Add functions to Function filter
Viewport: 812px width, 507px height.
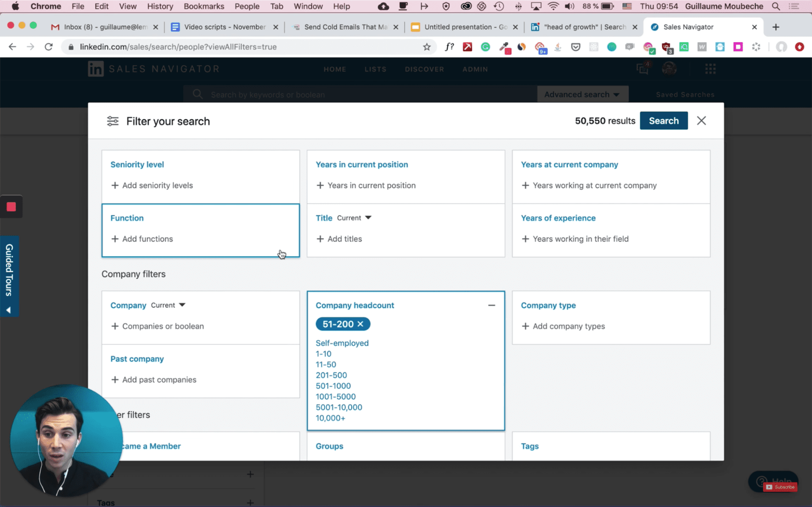(142, 239)
